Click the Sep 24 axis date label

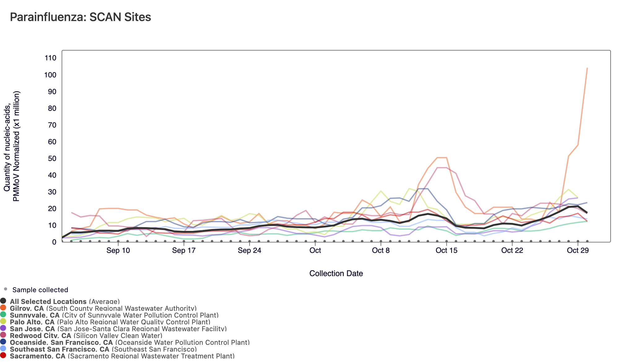[249, 251]
